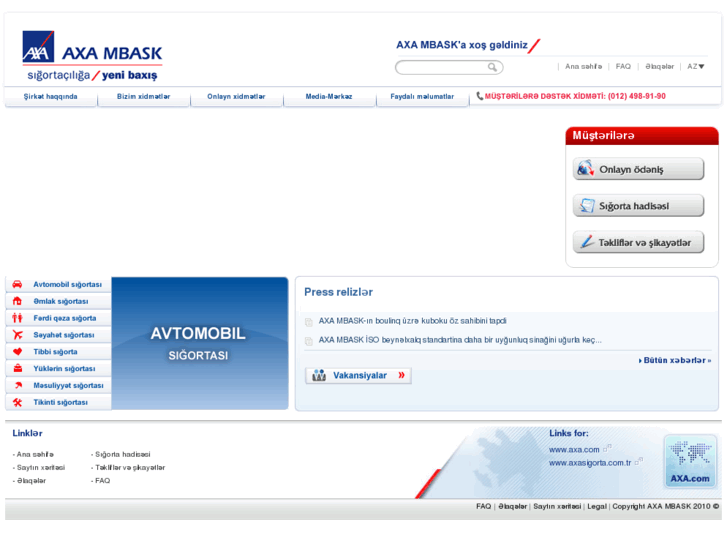
Task: Open the bouling kuboku news article
Action: tap(412, 321)
